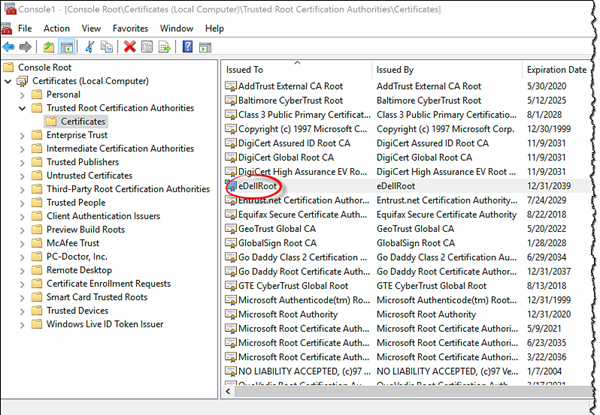Screen dimensions: 600x415
Task: Click the horizontal scrollbar left arrow
Action: coord(228,391)
